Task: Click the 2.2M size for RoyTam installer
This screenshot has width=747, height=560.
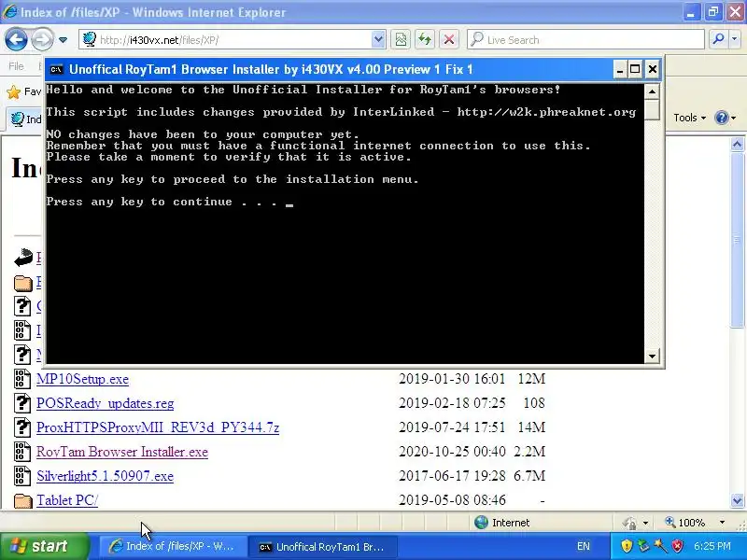Action: coord(529,452)
